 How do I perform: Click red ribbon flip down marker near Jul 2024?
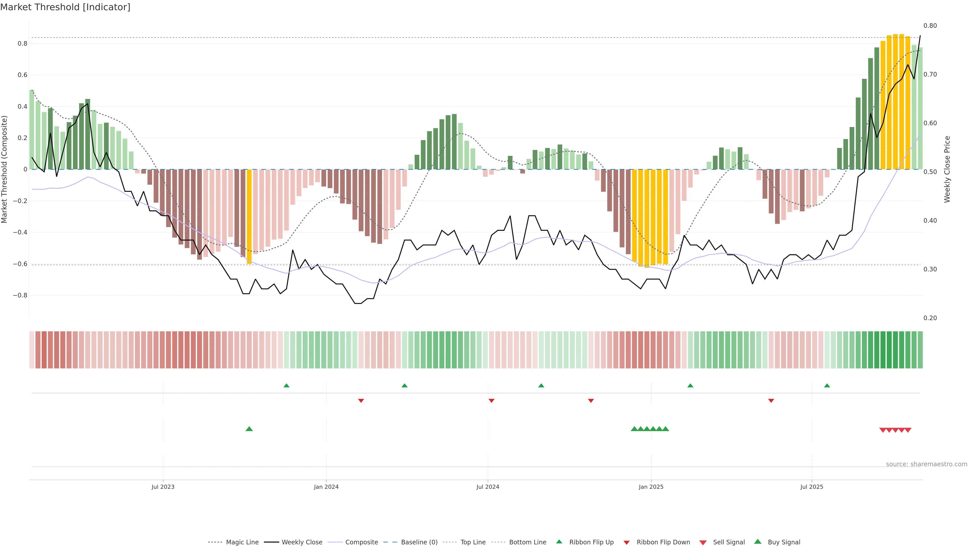492,400
